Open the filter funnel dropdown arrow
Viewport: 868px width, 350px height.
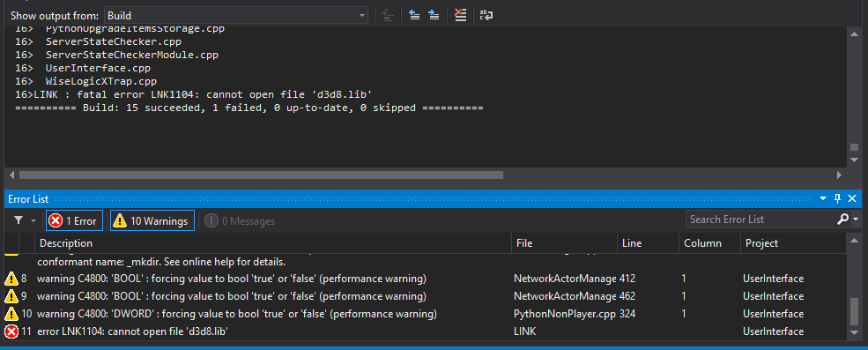(x=33, y=221)
